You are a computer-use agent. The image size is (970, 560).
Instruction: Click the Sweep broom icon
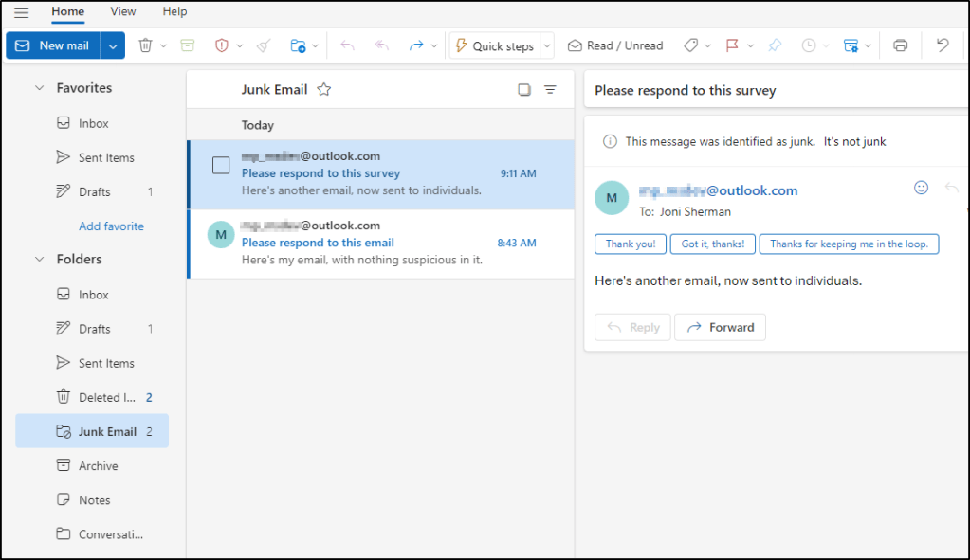pyautogui.click(x=264, y=45)
